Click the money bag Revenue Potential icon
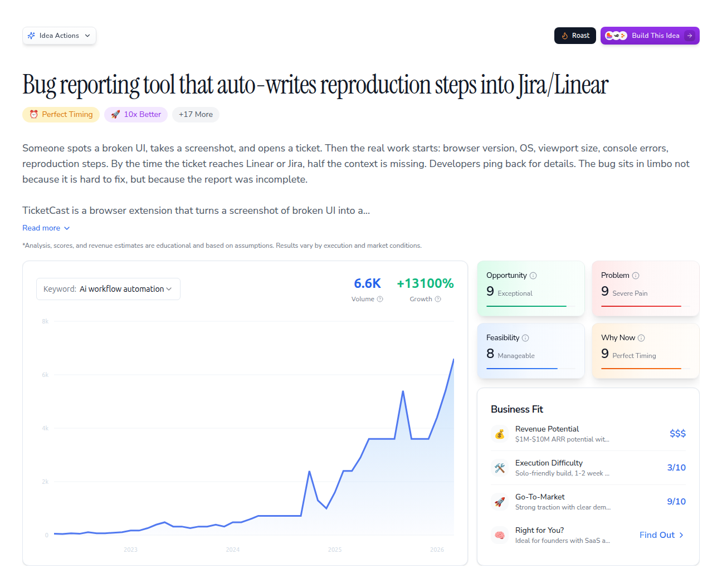The height and width of the screenshot is (588, 722). (x=500, y=434)
